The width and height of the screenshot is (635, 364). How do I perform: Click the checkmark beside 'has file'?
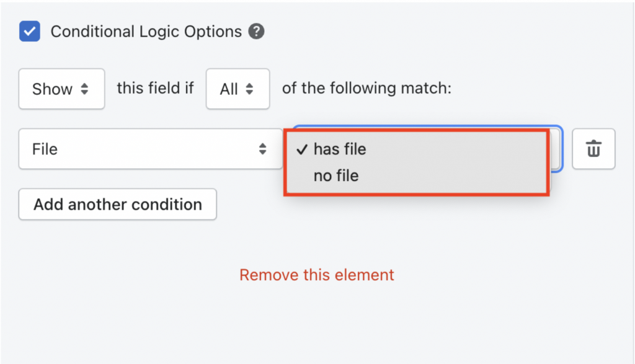coord(301,149)
